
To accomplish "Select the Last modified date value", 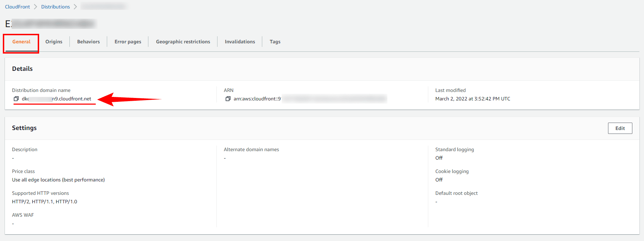I will (473, 99).
